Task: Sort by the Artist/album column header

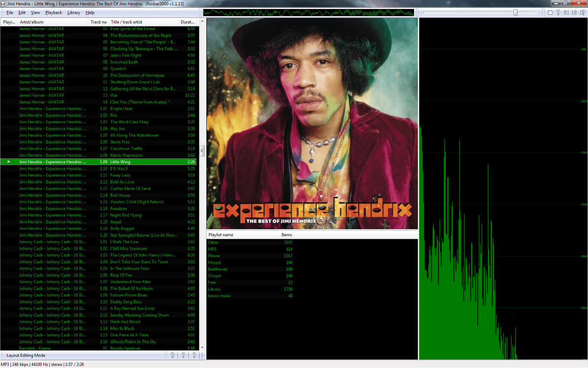Action: [x=52, y=22]
